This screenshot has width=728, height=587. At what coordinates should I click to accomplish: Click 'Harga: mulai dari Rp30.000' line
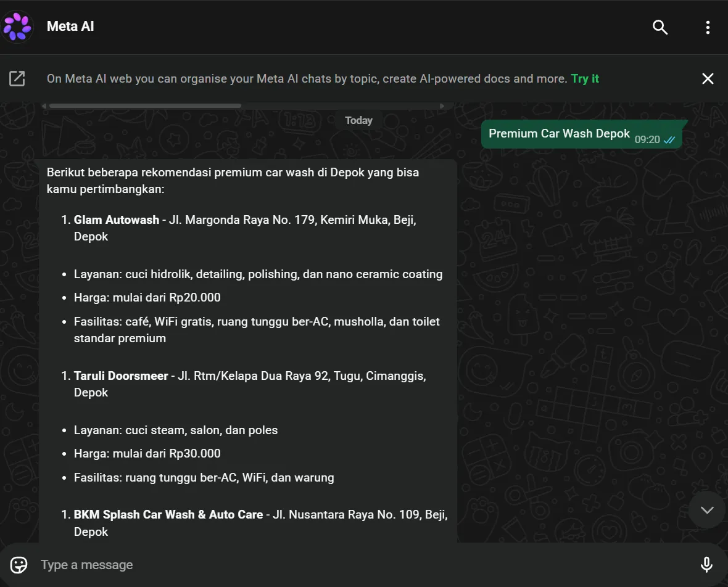(147, 453)
